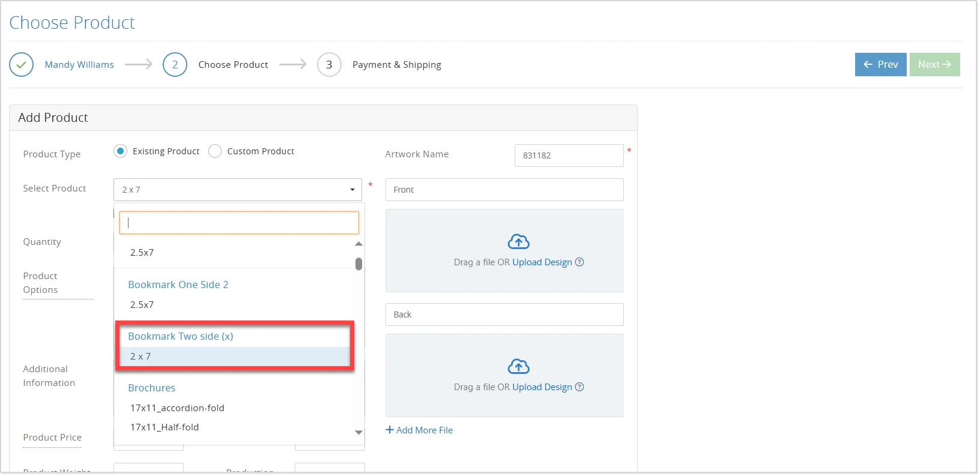Choose 2.5x7 under Bookmark One Side 2

[142, 305]
